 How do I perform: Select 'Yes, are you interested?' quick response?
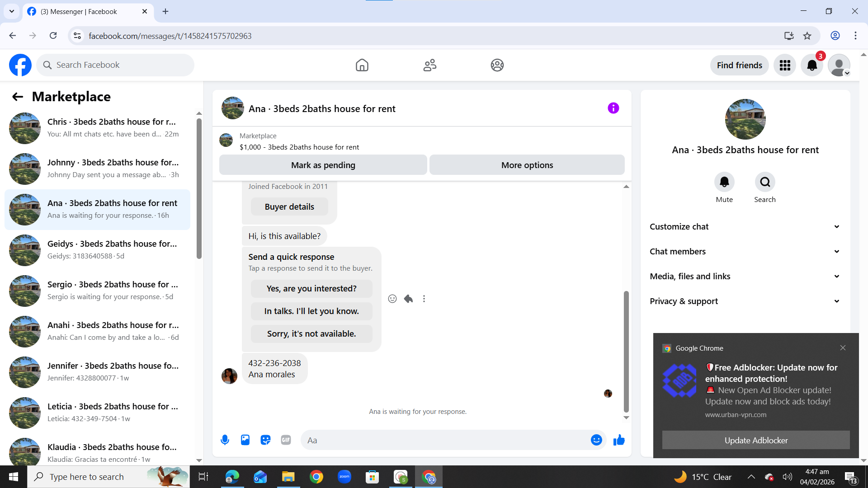311,288
